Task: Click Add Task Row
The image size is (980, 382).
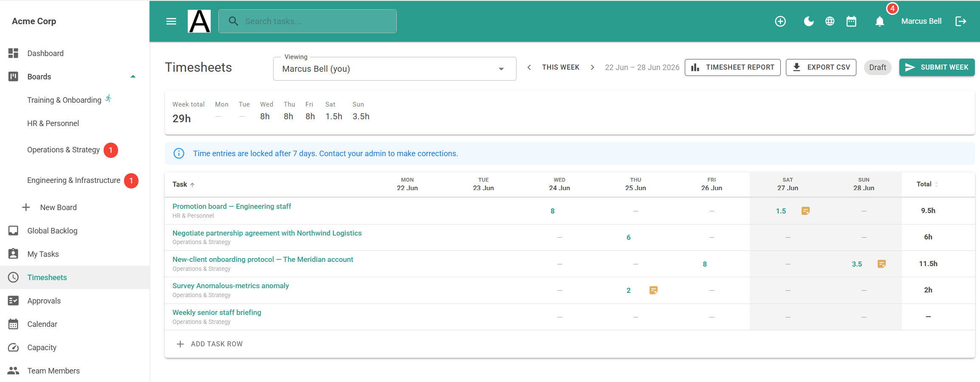Action: [210, 344]
